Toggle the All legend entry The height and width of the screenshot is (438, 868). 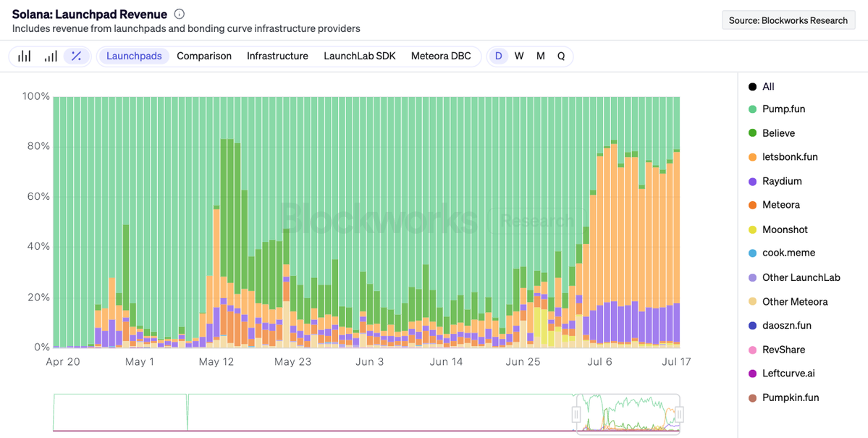point(762,86)
